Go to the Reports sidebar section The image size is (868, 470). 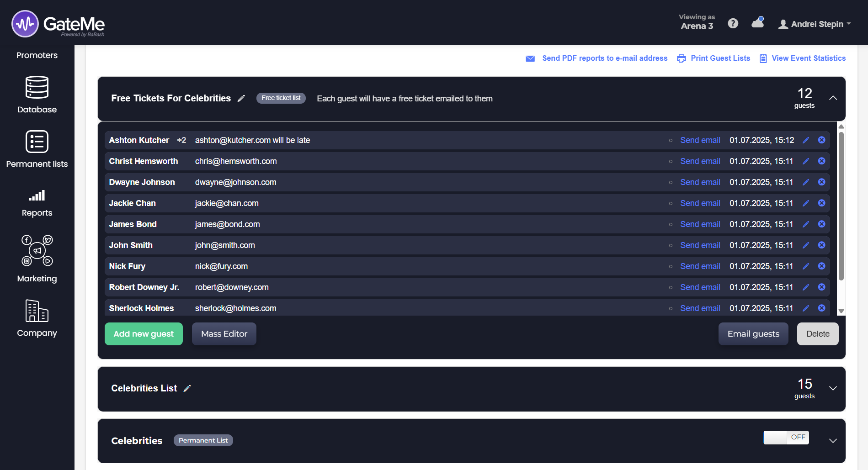tap(37, 203)
